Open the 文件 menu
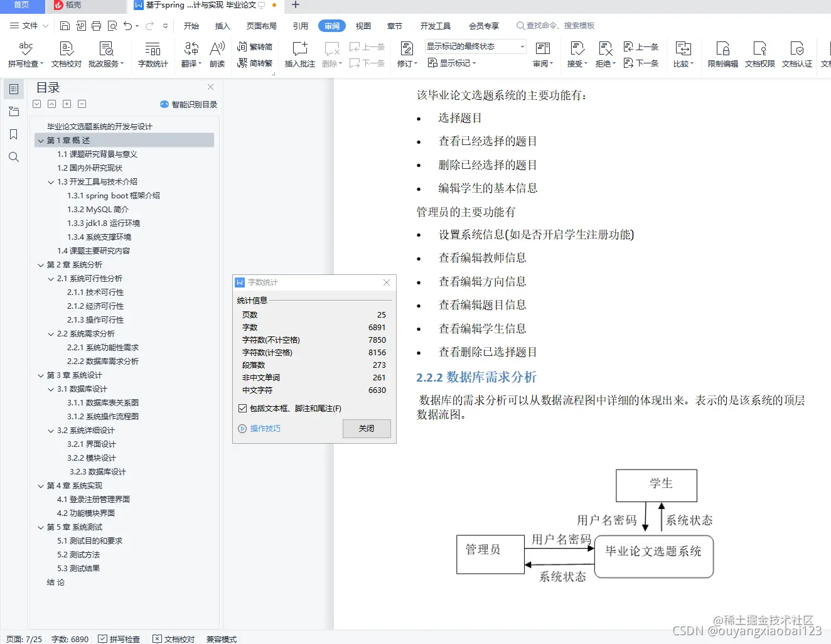 click(28, 26)
